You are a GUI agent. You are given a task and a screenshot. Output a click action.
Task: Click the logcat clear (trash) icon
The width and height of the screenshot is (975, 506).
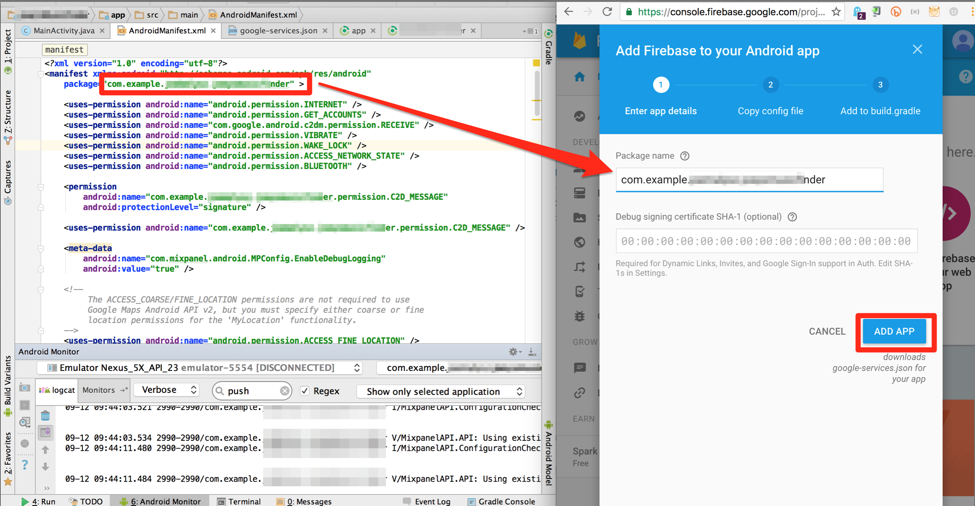46,415
